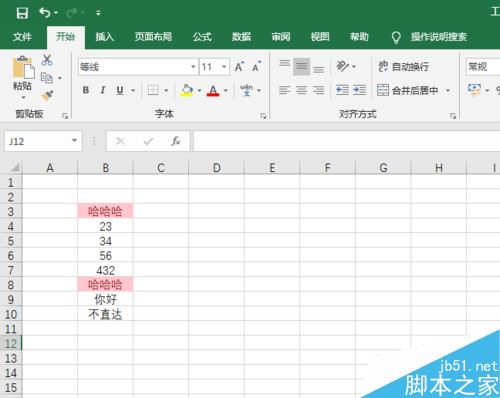
Task: Open the Copy options dropdown arrow
Action: click(x=60, y=78)
